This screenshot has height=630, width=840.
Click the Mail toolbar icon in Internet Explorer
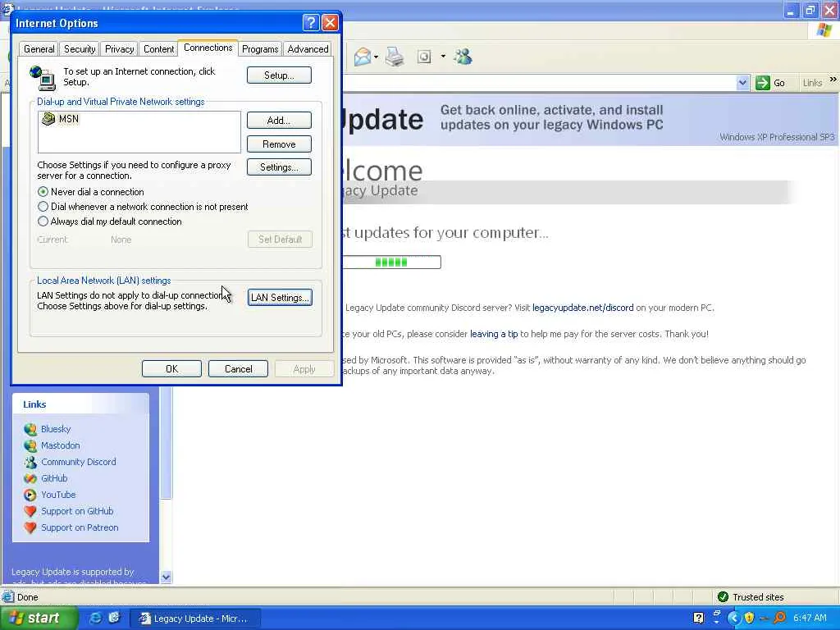pos(363,57)
